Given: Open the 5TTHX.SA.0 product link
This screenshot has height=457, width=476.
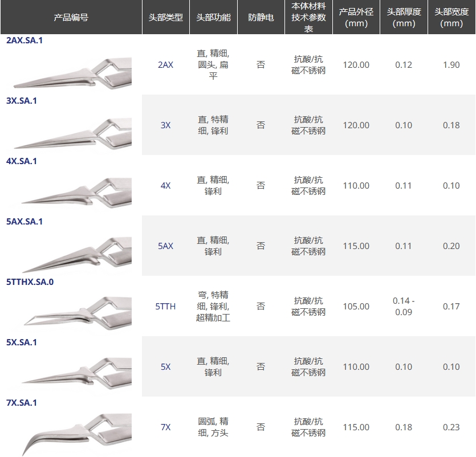Looking at the screenshot, I should pos(30,282).
